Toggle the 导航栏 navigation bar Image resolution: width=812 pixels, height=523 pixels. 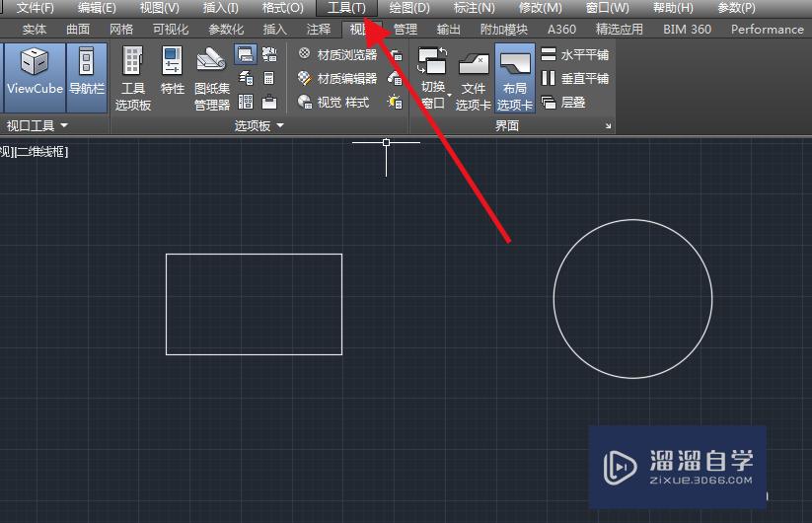click(x=87, y=78)
